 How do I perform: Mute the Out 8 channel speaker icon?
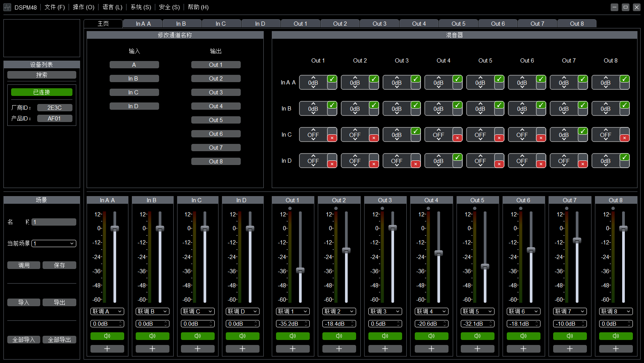click(x=616, y=336)
